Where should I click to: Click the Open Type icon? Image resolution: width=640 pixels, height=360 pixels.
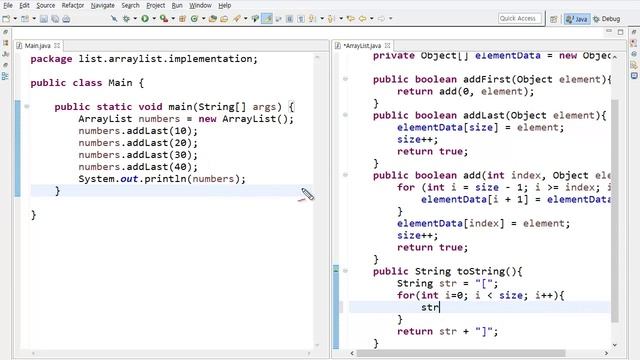coord(213,19)
